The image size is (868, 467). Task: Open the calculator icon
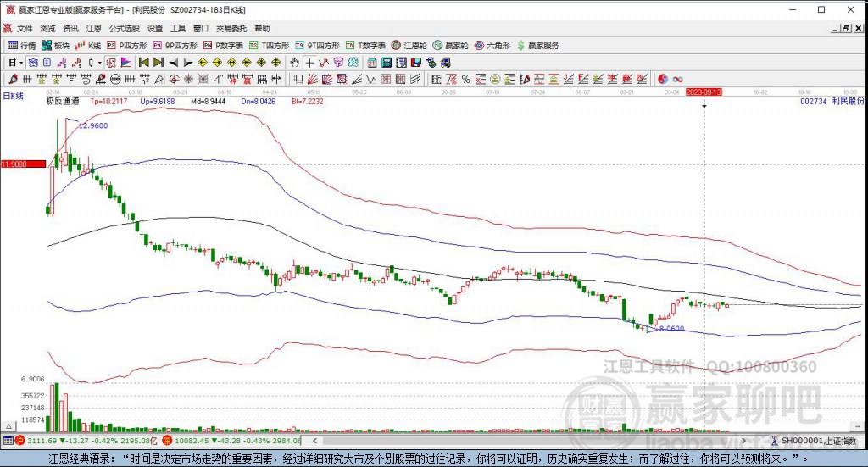click(x=387, y=63)
